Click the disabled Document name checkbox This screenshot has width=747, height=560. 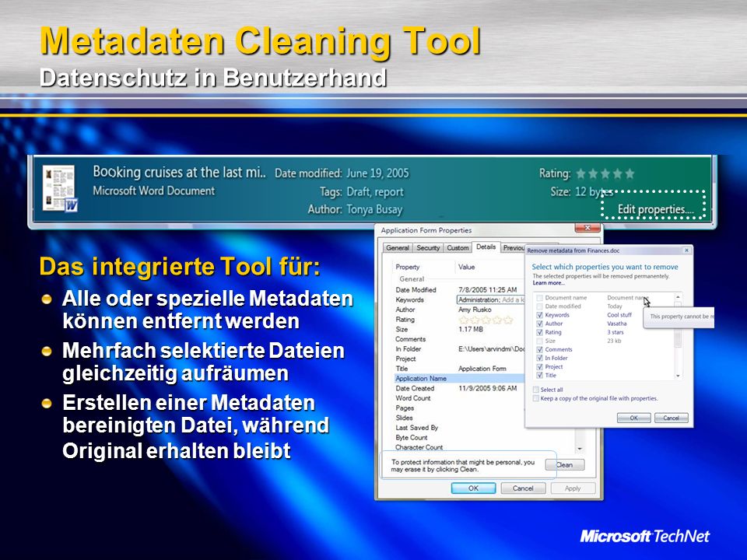click(540, 298)
